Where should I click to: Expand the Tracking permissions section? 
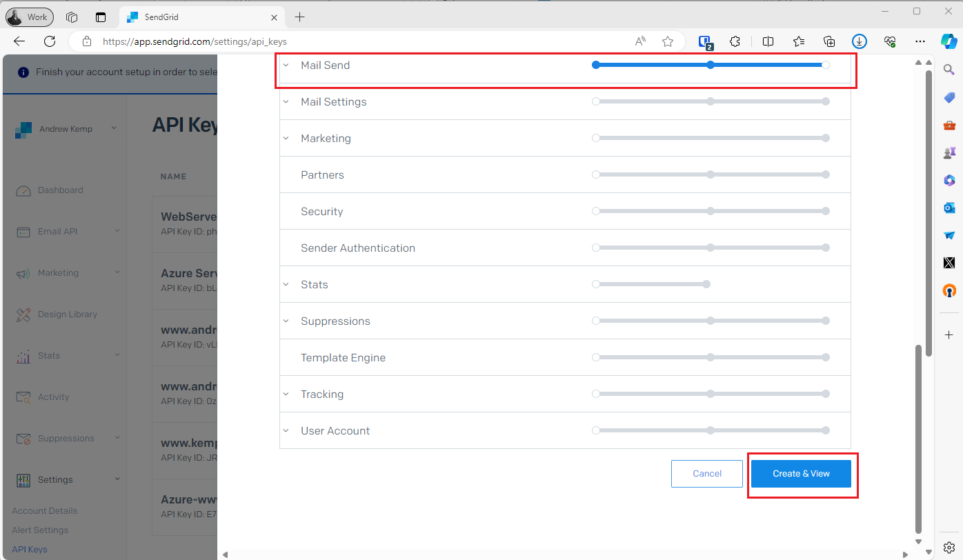pos(286,393)
